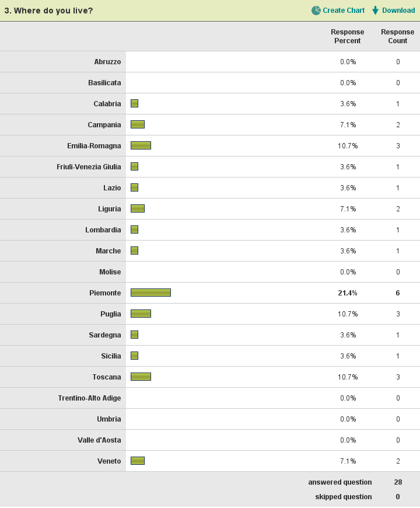Viewport: 420px width, 508px height.
Task: Click the Liguria response bar
Action: (x=138, y=208)
